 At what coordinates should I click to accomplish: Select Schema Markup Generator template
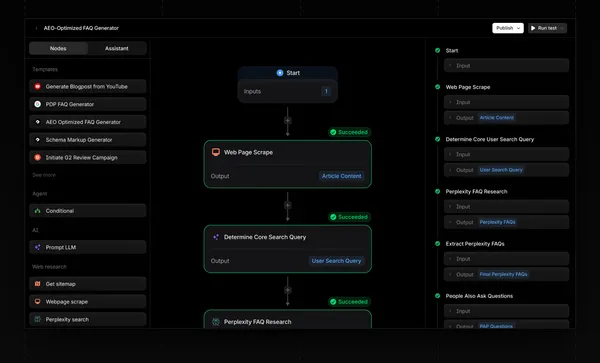pyautogui.click(x=88, y=140)
